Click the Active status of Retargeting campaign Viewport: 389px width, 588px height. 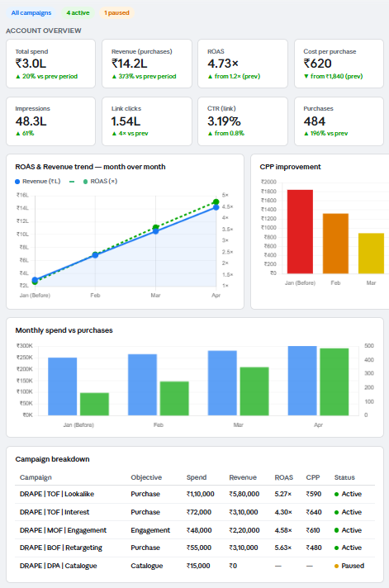click(x=348, y=548)
